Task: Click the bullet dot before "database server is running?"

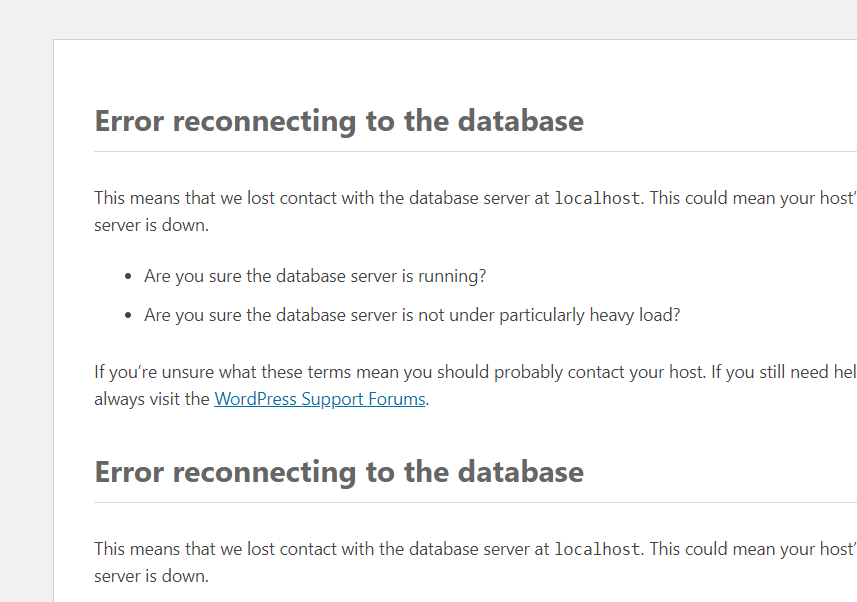Action: 129,276
